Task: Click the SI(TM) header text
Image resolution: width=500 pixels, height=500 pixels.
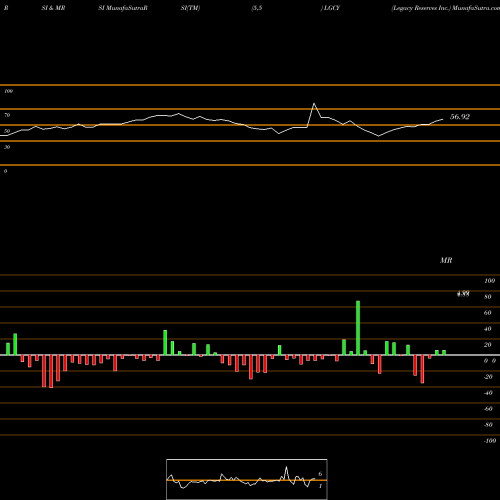Action: click(190, 8)
